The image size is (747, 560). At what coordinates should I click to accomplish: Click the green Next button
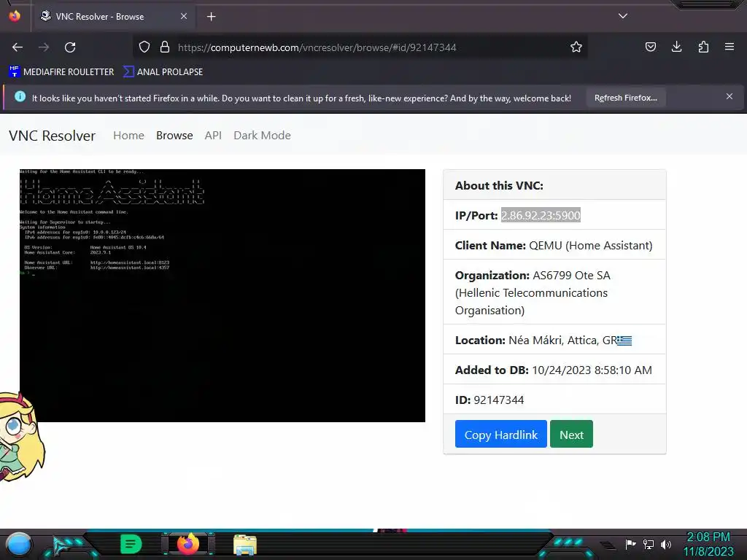tap(571, 435)
